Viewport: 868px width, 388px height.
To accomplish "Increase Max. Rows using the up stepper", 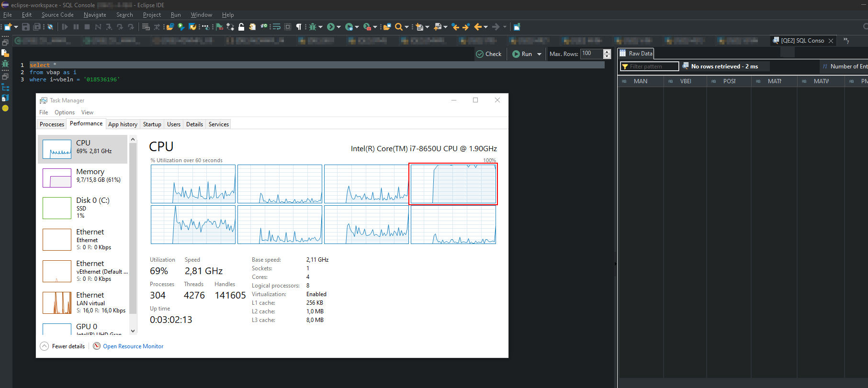I will 607,52.
